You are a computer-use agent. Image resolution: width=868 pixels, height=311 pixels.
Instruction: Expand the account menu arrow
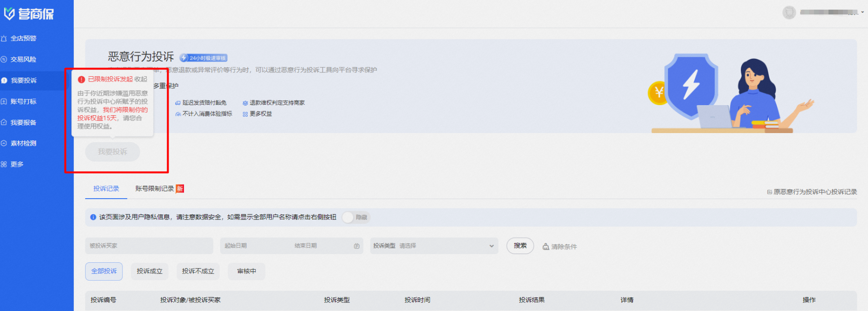click(862, 13)
